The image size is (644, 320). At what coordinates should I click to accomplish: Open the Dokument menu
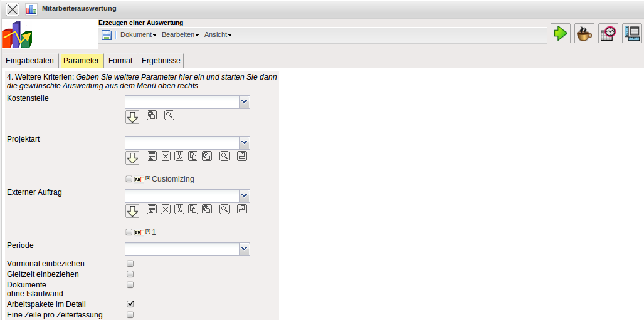[x=138, y=35]
